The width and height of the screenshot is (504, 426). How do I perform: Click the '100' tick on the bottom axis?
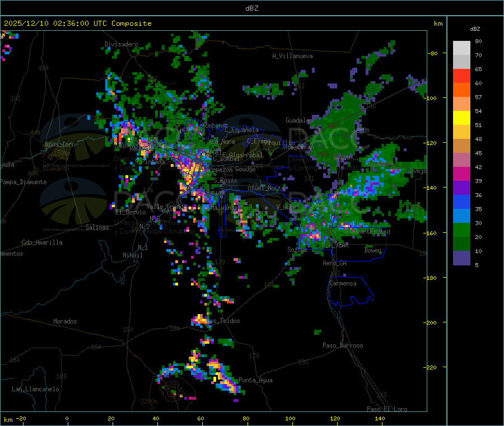click(x=290, y=419)
